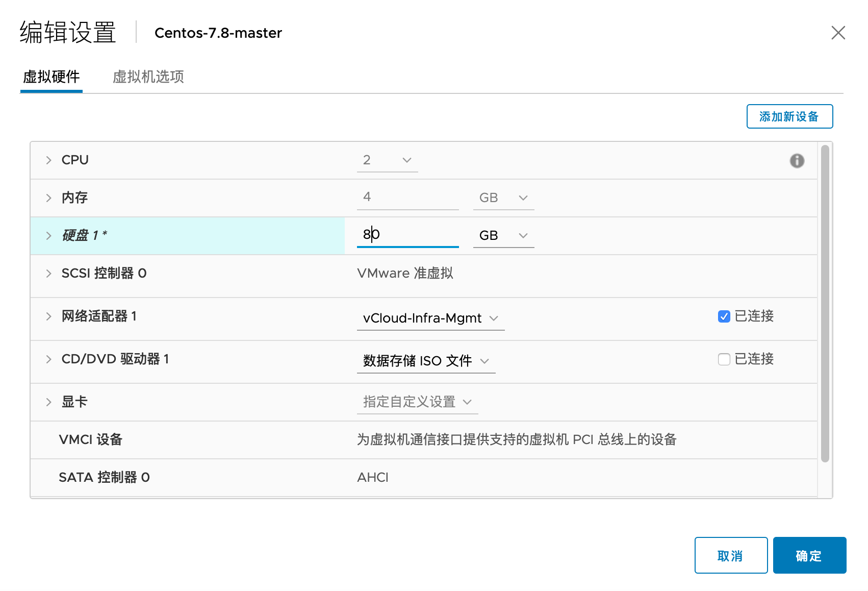The image size is (868, 591).
Task: Click 确定 confirm button
Action: 809,555
